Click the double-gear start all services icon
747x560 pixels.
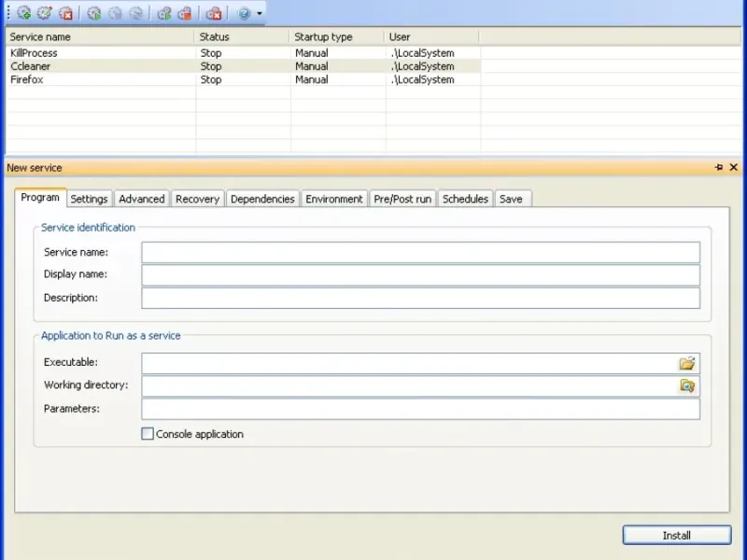point(164,13)
